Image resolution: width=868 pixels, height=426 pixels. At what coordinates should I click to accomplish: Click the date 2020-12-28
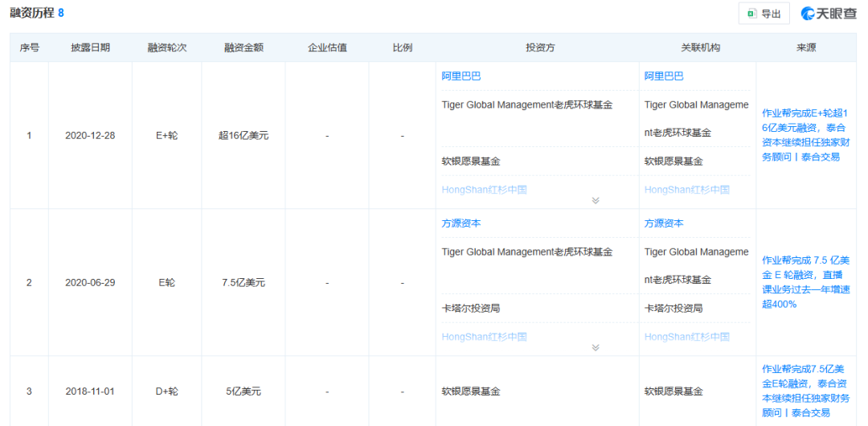[90, 135]
